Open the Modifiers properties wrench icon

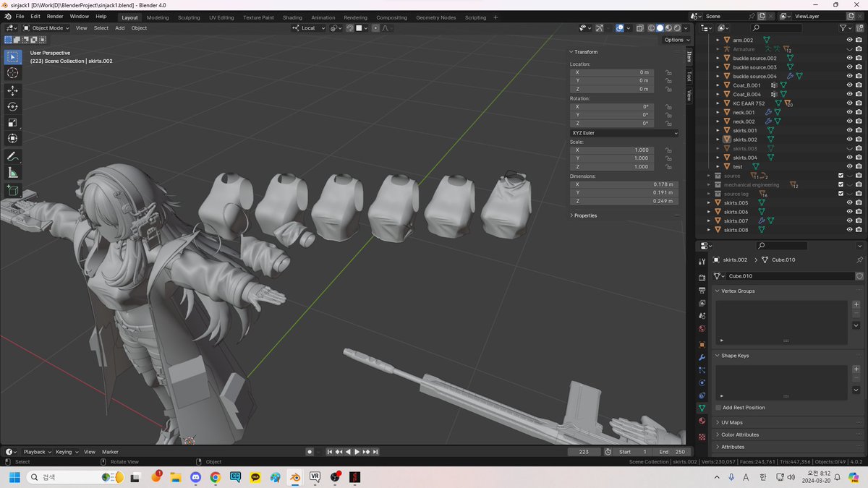tap(702, 358)
